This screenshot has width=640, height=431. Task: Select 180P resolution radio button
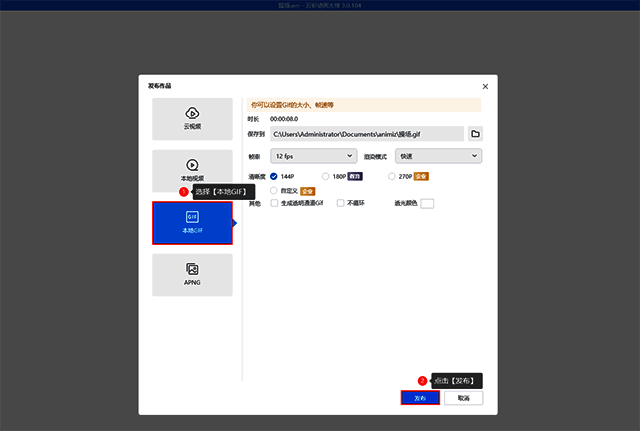click(x=326, y=176)
